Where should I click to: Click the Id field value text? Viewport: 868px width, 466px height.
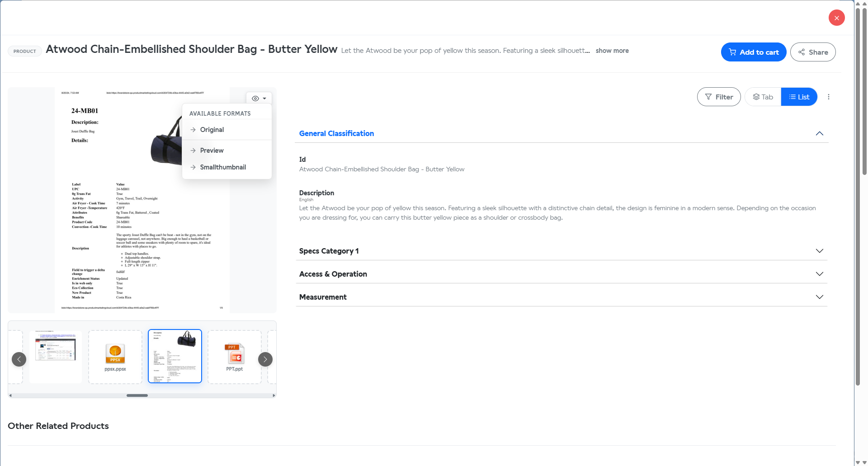(x=382, y=169)
